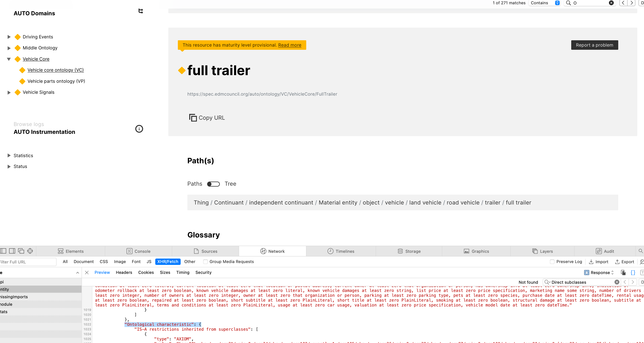Collapse the Vehicle Core tree item
Viewport: 644px width, 343px height.
pyautogui.click(x=9, y=59)
